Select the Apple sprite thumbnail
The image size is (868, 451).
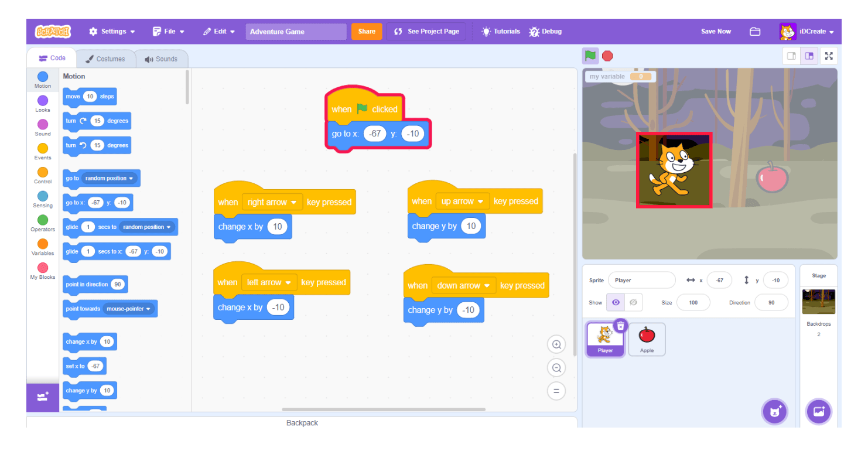click(647, 340)
